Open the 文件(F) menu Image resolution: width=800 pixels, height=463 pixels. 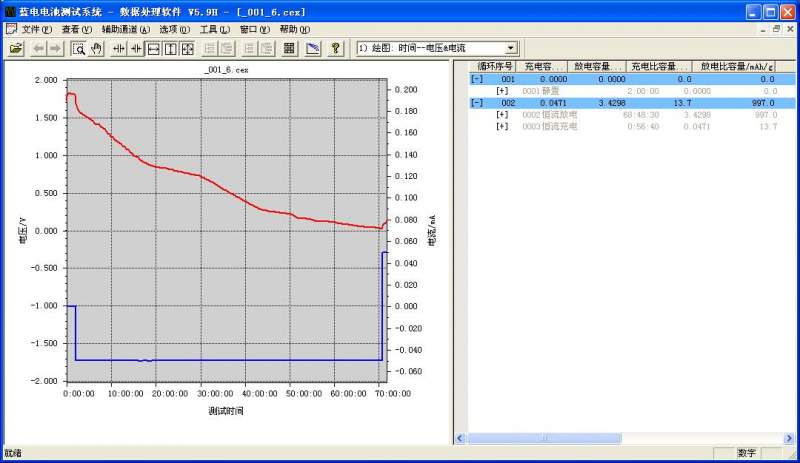[x=36, y=29]
